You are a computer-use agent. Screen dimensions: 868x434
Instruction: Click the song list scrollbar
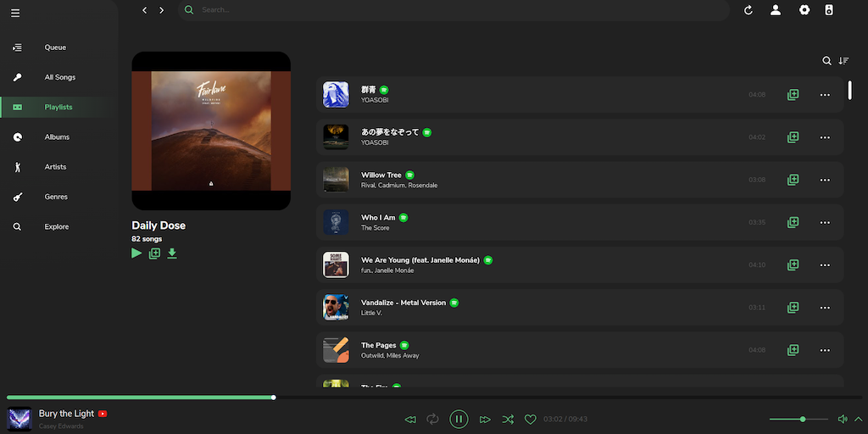(x=849, y=90)
